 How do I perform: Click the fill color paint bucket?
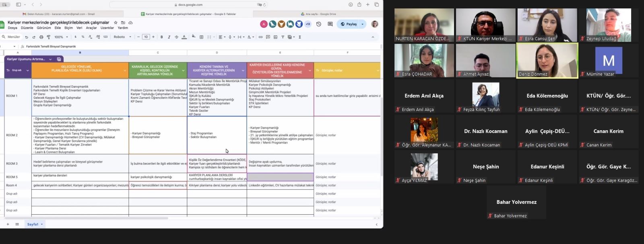193,37
